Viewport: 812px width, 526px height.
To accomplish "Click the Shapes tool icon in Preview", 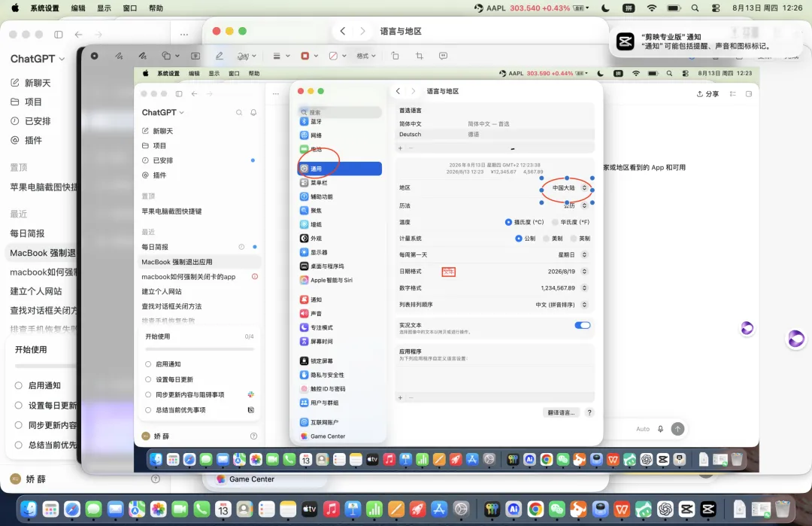I will [166, 56].
